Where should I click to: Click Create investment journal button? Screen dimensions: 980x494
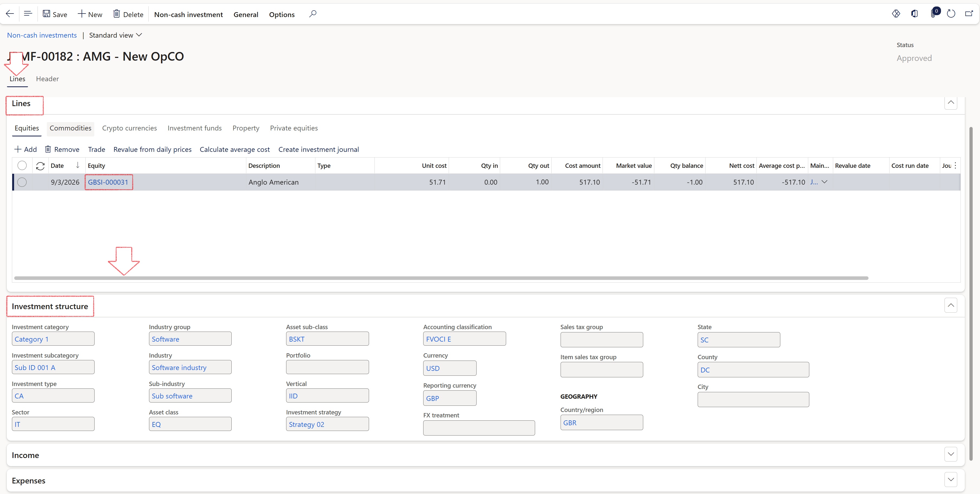point(318,150)
